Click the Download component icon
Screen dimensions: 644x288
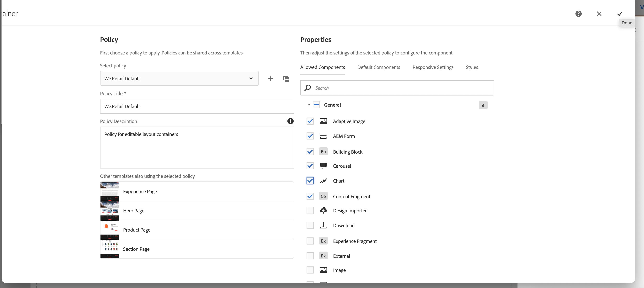[323, 225]
